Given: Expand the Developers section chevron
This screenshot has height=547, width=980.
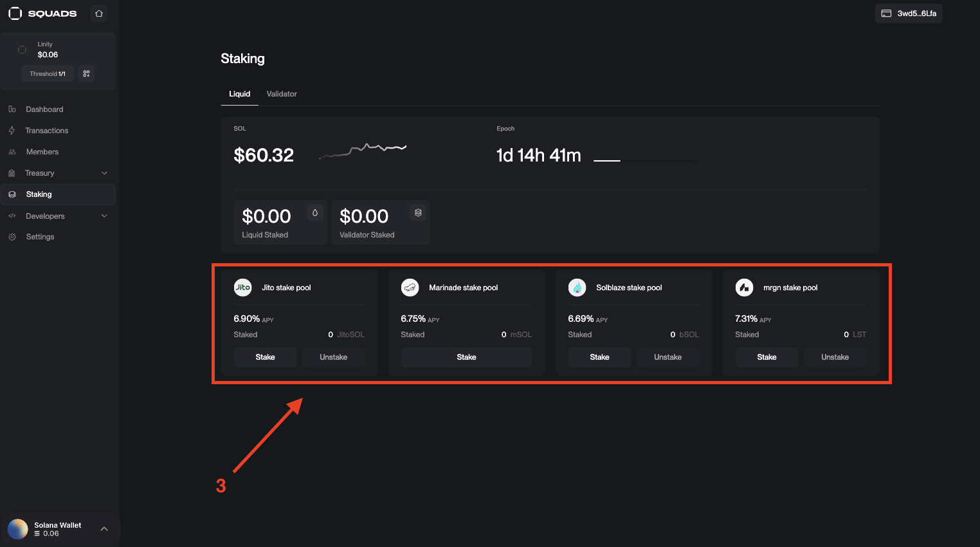Looking at the screenshot, I should coord(104,216).
